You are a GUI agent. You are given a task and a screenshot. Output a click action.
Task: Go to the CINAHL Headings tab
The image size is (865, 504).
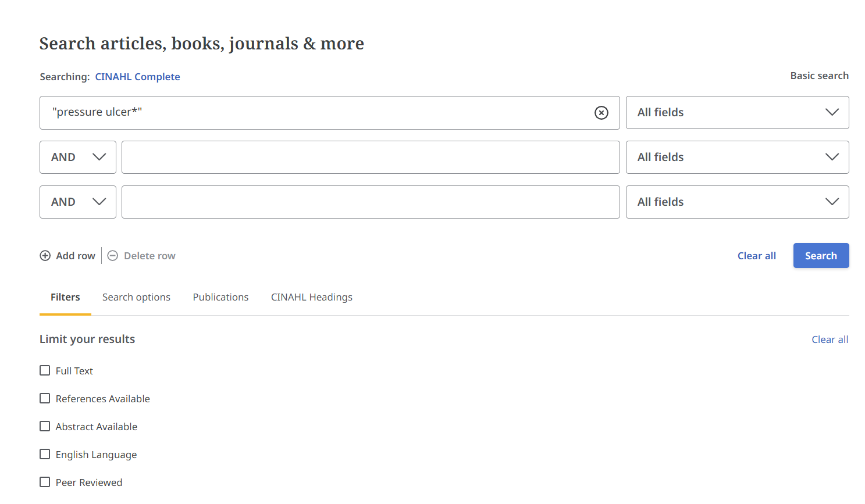[311, 297]
